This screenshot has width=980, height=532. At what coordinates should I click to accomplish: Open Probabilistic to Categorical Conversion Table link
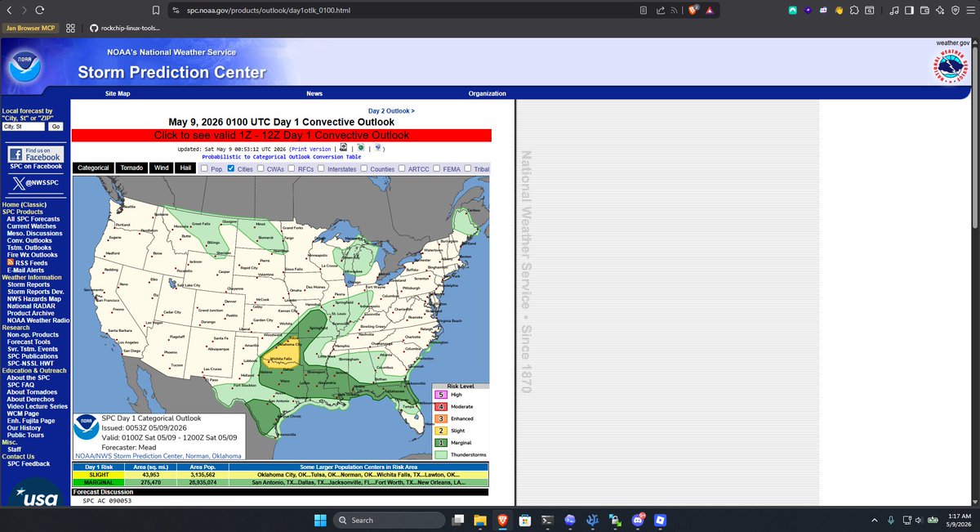(x=281, y=157)
